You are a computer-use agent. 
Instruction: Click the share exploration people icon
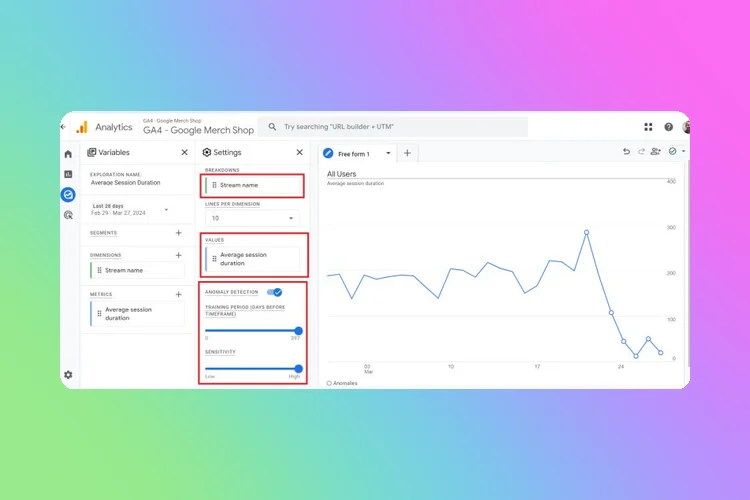656,151
